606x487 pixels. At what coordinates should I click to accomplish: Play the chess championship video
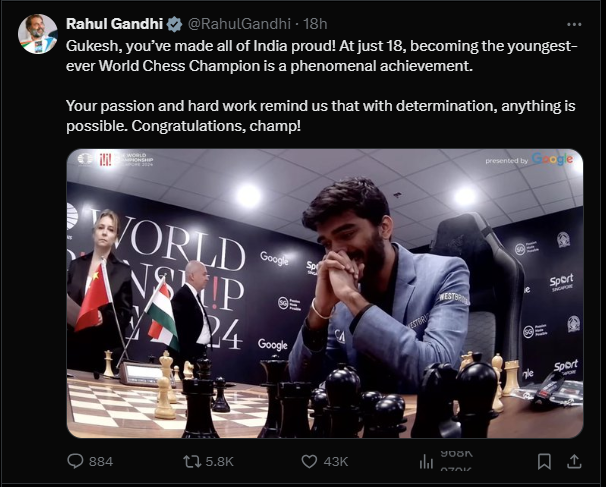pos(324,292)
